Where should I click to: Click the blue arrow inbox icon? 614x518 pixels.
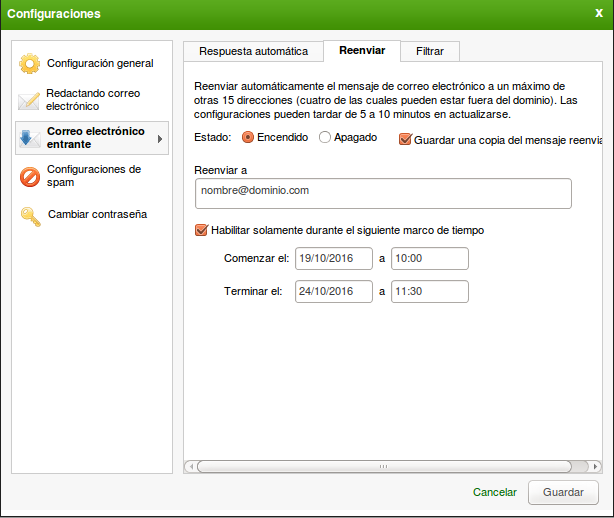tap(29, 139)
